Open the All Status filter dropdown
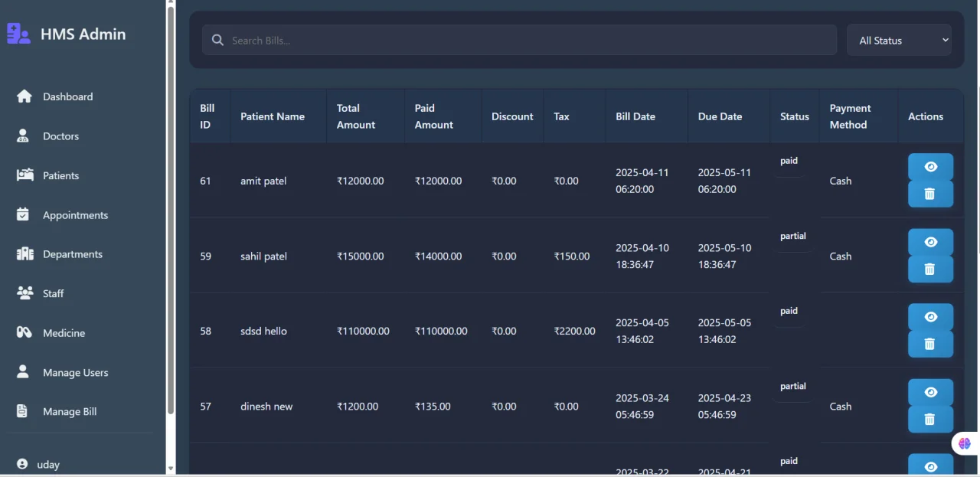980x477 pixels. click(x=899, y=40)
